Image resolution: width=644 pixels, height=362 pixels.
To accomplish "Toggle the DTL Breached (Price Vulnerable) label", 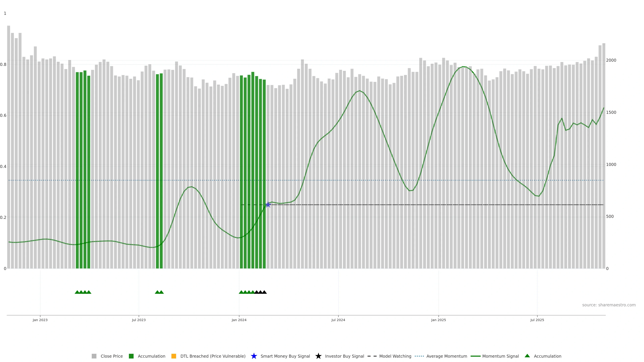I will point(213,356).
